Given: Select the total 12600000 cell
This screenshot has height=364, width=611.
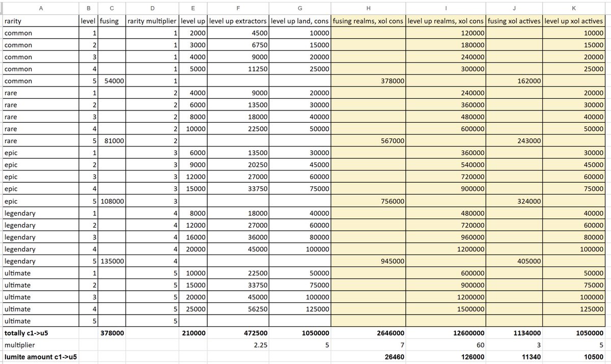Looking at the screenshot, I should 446,333.
